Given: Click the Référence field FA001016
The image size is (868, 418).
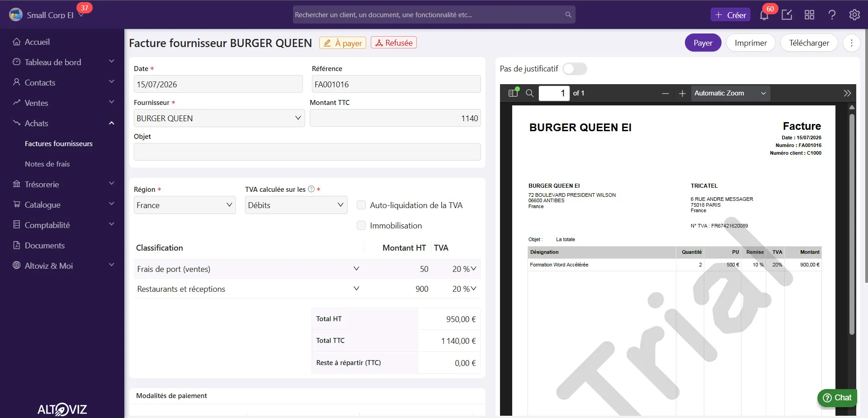Looking at the screenshot, I should pyautogui.click(x=396, y=84).
